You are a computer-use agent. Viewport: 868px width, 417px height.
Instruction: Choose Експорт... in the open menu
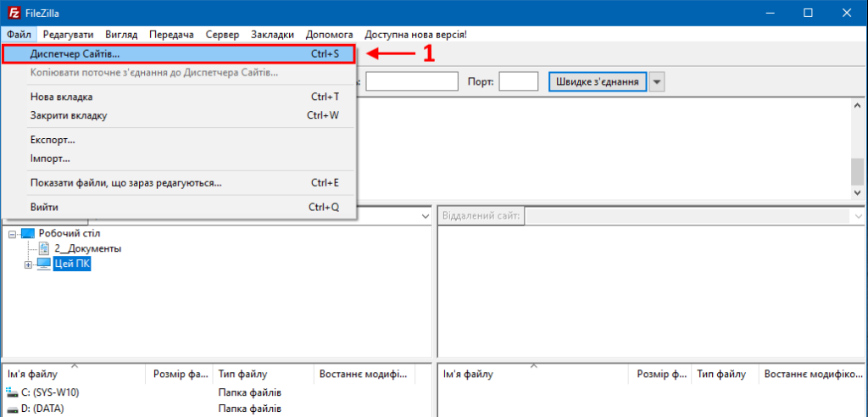53,140
